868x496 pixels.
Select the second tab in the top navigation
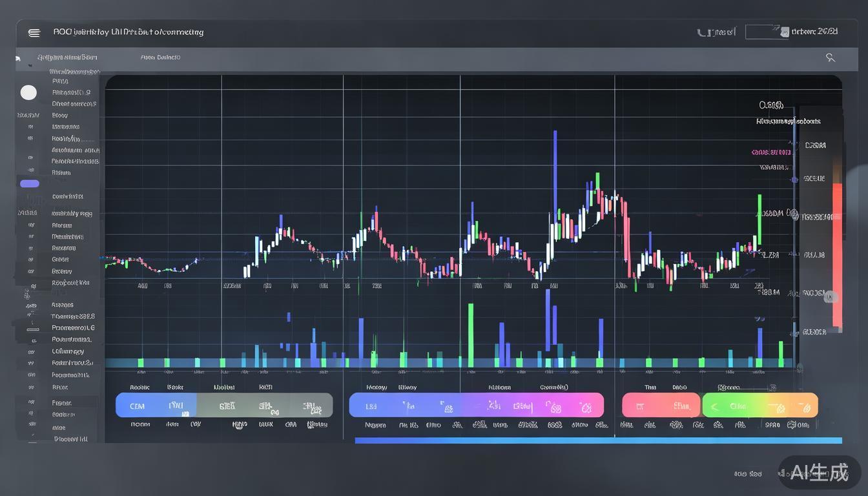click(x=160, y=57)
